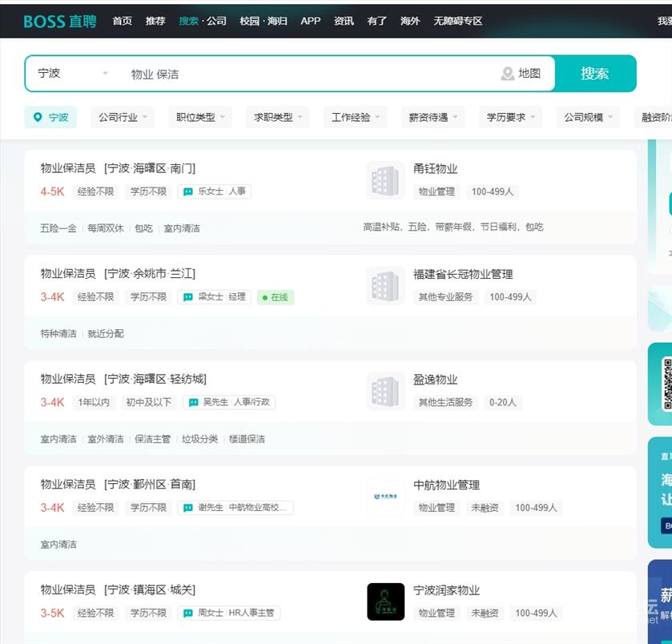The height and width of the screenshot is (644, 672).
Task: Open chat icon next to 周女士 HR人事主管
Action: [x=187, y=613]
